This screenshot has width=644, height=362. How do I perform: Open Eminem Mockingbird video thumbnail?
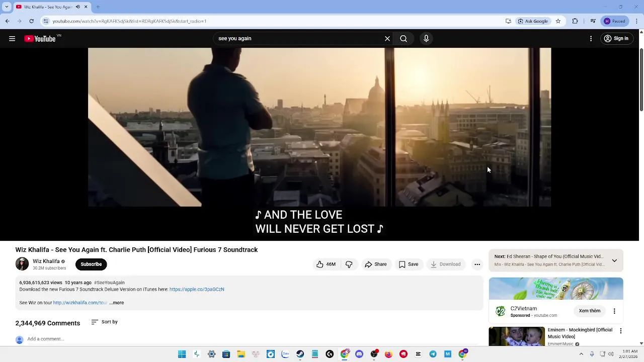point(517,337)
